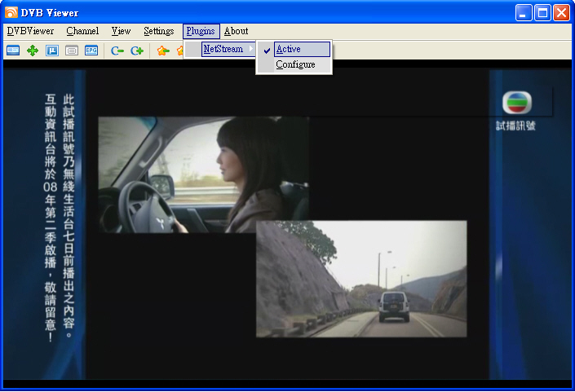Open the Plugins menu
575x392 pixels.
click(201, 31)
